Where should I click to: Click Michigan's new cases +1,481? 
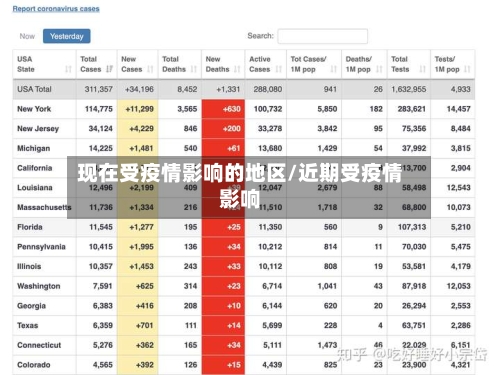coord(141,148)
